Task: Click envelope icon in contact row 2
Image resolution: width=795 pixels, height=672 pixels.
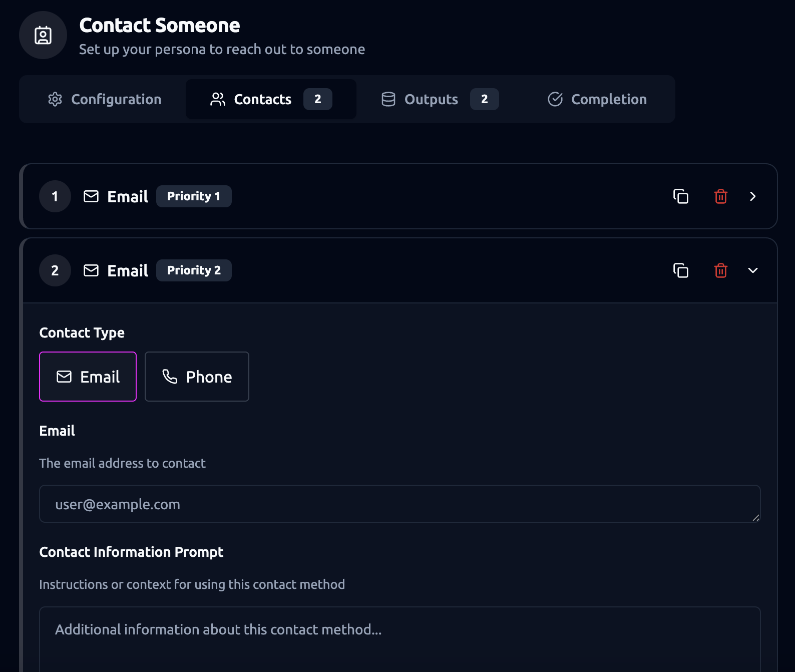Action: click(x=91, y=270)
